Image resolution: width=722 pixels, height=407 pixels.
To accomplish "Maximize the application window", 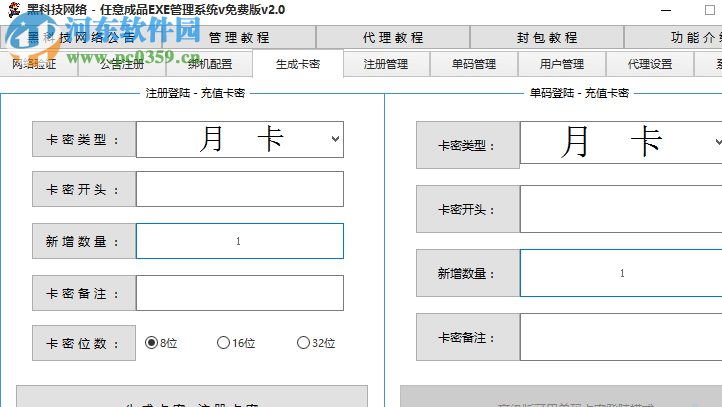I will [710, 10].
